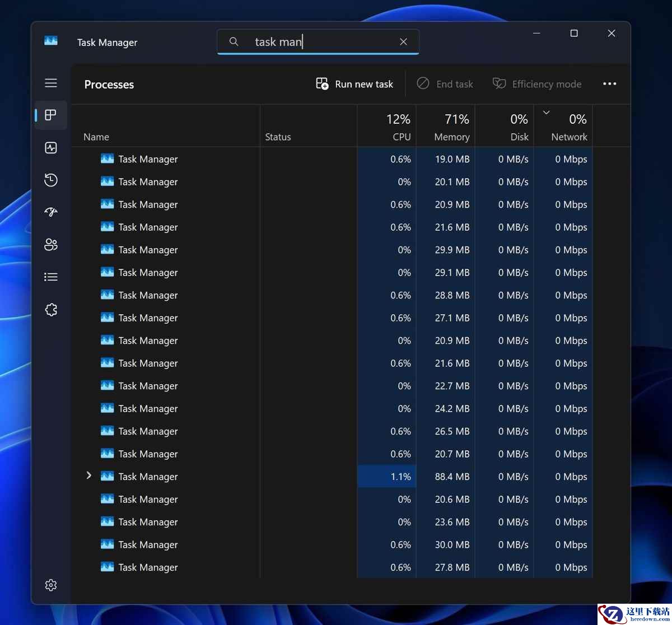
Task: Open App history from sidebar
Action: (51, 180)
